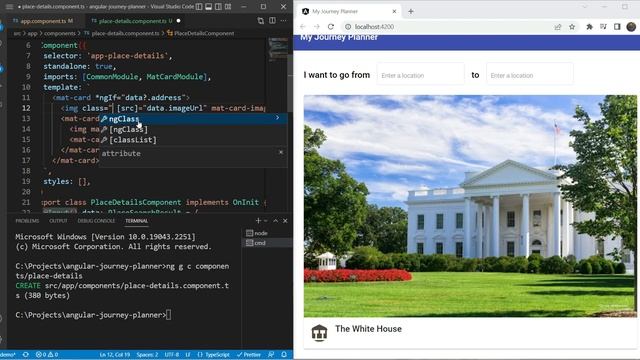Split the editor right

tap(272, 21)
